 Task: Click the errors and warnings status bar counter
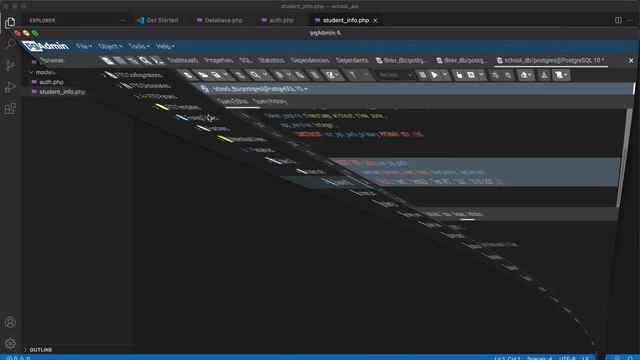point(18,358)
